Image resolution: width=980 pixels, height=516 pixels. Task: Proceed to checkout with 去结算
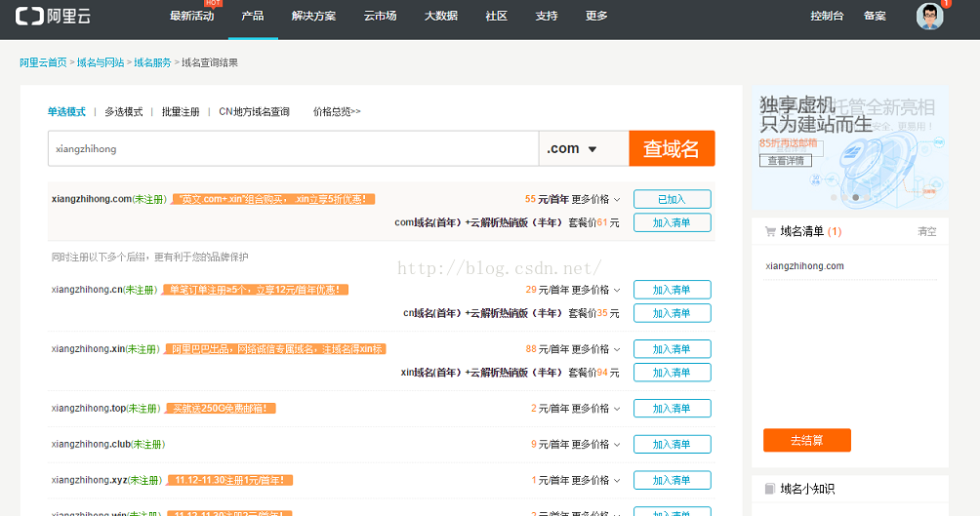(x=807, y=441)
